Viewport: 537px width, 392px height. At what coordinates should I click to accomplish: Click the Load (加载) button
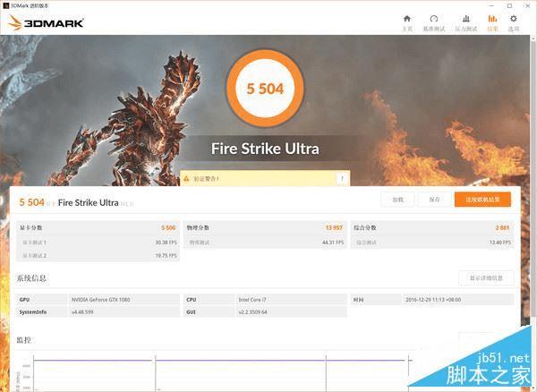pos(397,200)
